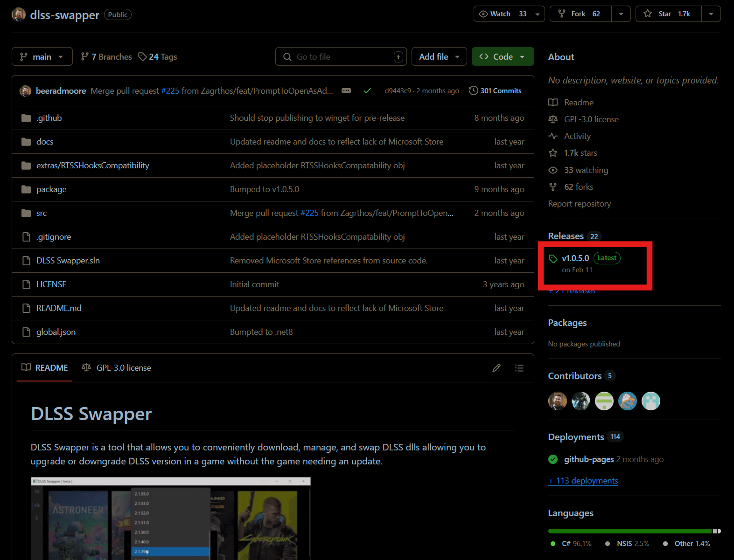View the + 113 deployments link
This screenshot has width=734, height=560.
[583, 481]
